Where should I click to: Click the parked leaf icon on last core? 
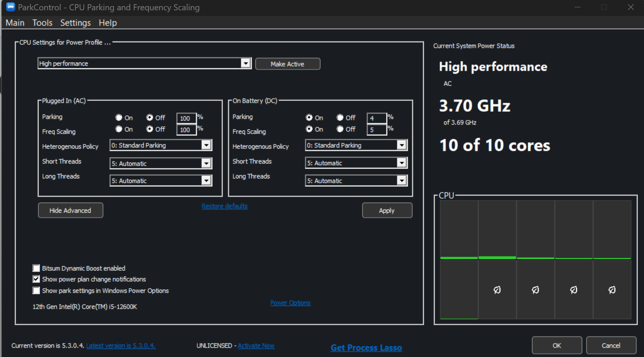pos(612,290)
